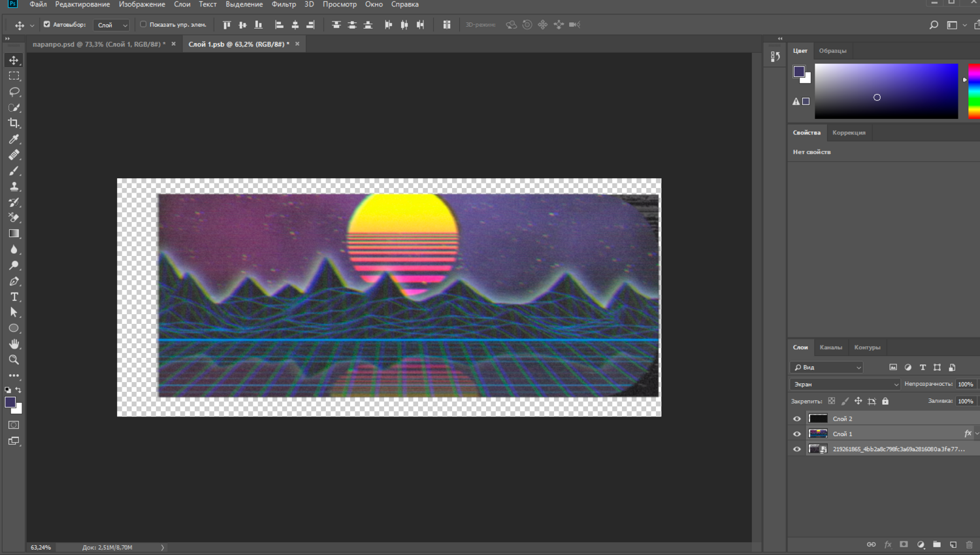Toggle Quick Mask mode
This screenshot has height=555, width=980.
point(14,425)
